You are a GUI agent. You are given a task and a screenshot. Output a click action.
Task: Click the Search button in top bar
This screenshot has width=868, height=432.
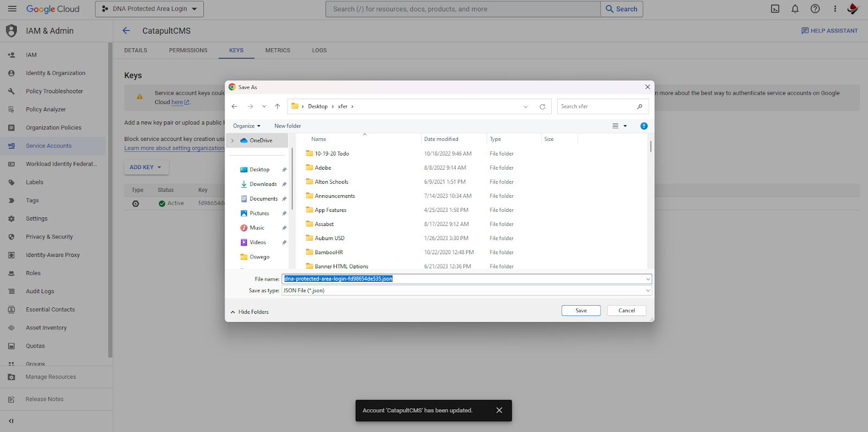point(622,9)
